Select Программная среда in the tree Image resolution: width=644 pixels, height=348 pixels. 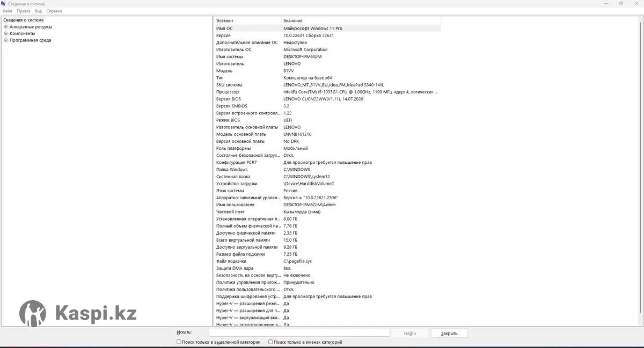click(x=30, y=40)
